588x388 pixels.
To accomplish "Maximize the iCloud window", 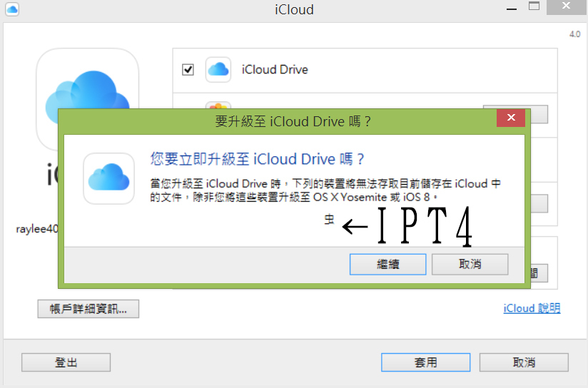I will [534, 6].
